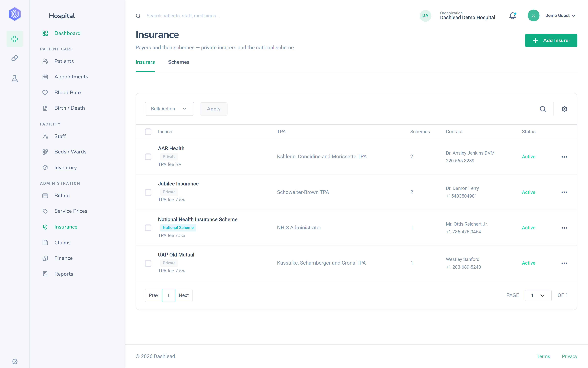Click pagination page 1 button
Viewport: 588px width, 368px height.
click(168, 295)
